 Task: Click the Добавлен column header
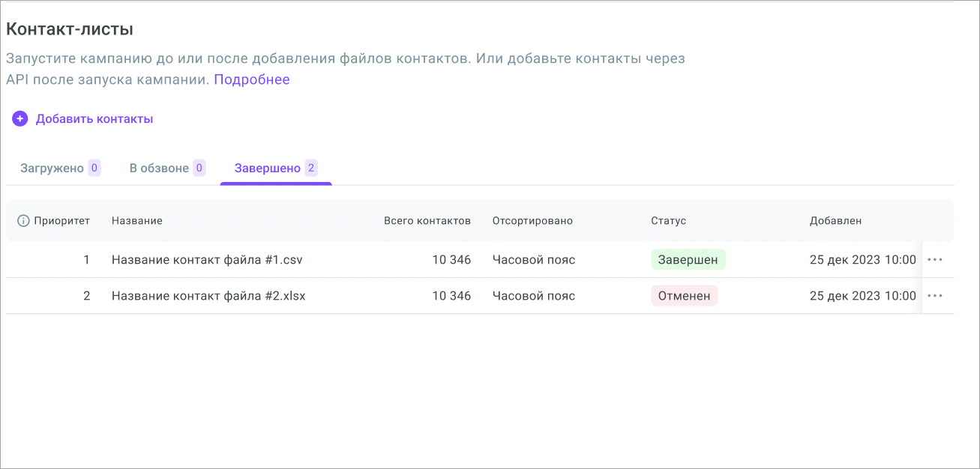[x=835, y=221]
